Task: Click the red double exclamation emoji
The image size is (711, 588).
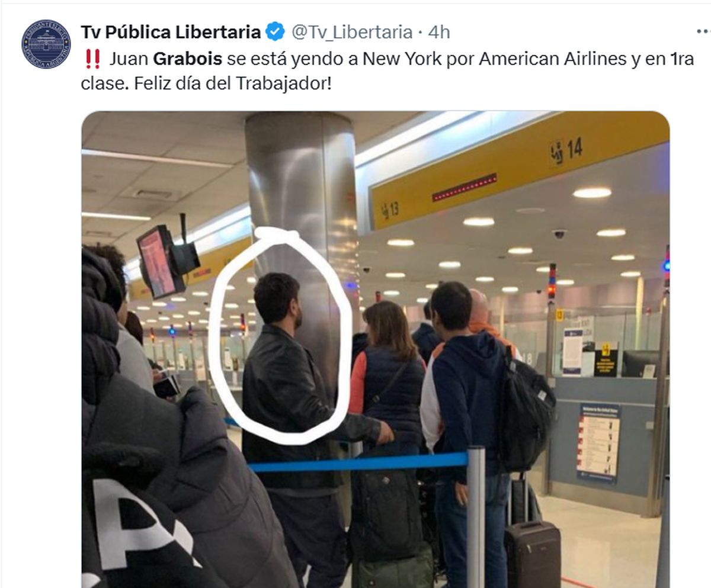Action: coord(92,59)
